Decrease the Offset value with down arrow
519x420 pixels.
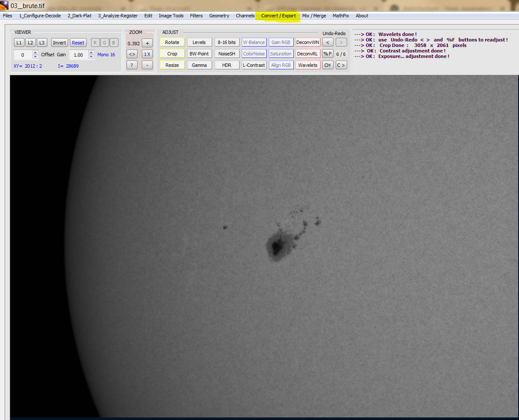[36, 57]
